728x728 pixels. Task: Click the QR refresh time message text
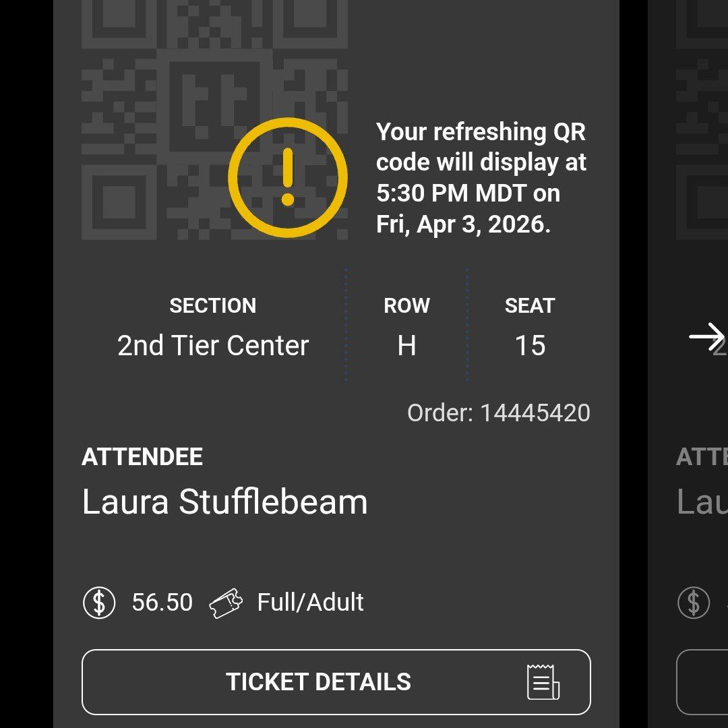click(481, 178)
